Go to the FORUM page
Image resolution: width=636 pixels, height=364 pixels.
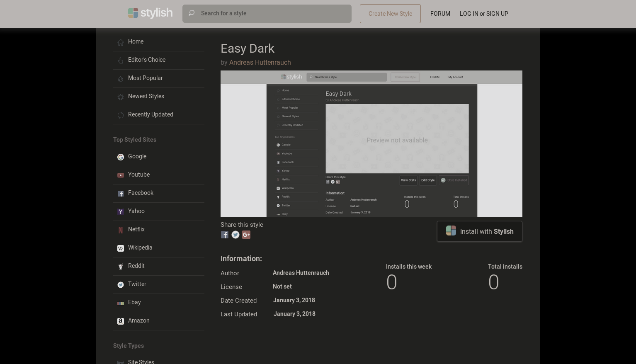440,14
